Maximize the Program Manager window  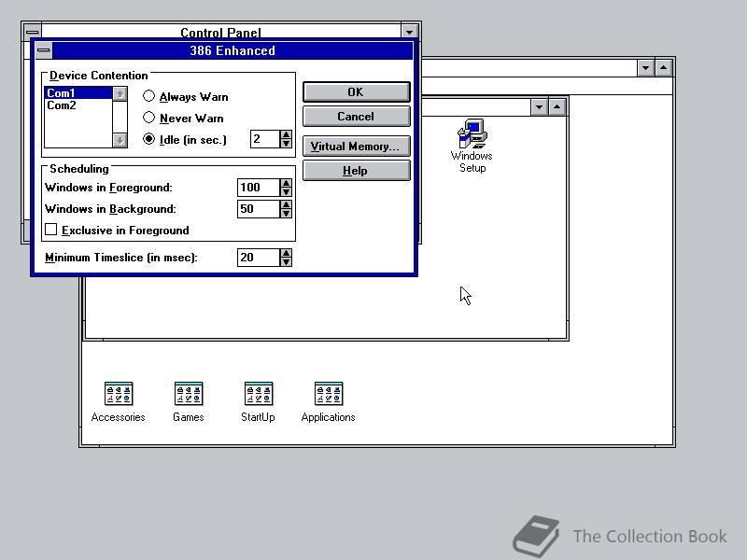point(663,68)
